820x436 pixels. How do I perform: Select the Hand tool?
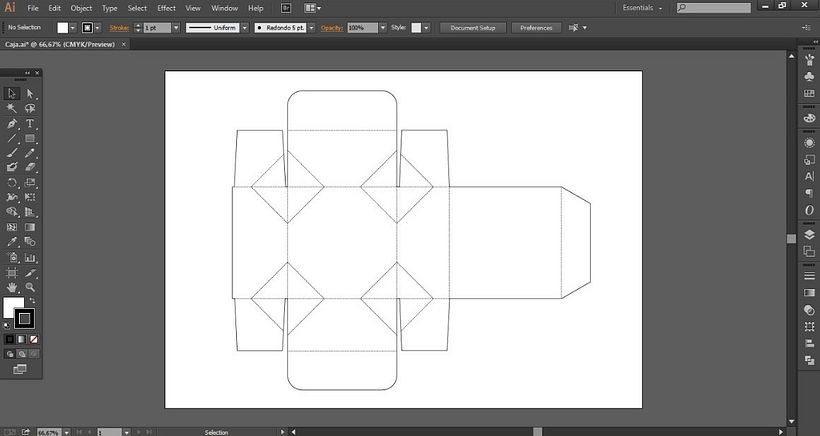point(12,287)
